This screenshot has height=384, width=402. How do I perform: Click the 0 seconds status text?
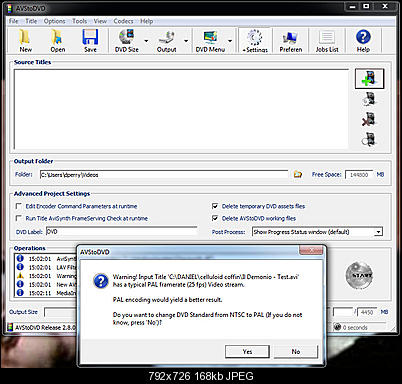[x=355, y=327]
